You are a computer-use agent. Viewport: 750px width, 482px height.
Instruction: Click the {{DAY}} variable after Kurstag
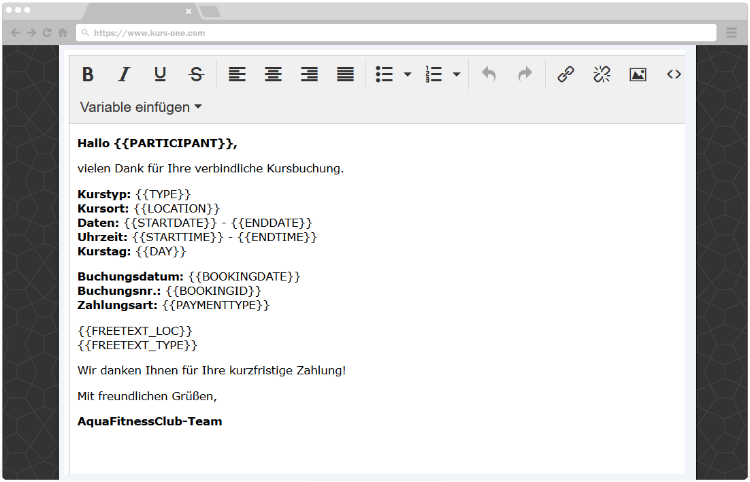click(161, 252)
